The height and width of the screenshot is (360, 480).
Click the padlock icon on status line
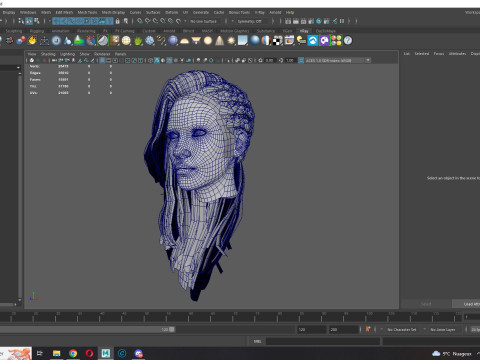[x=117, y=21]
